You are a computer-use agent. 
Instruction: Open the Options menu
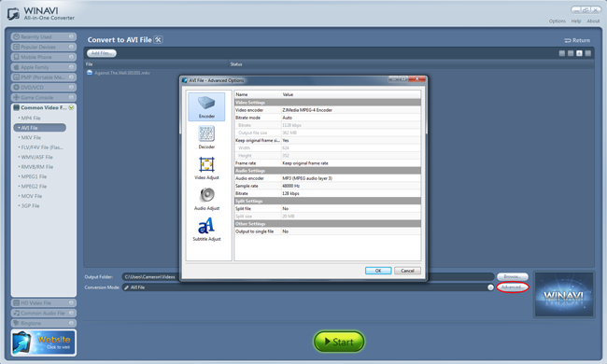[x=558, y=21]
